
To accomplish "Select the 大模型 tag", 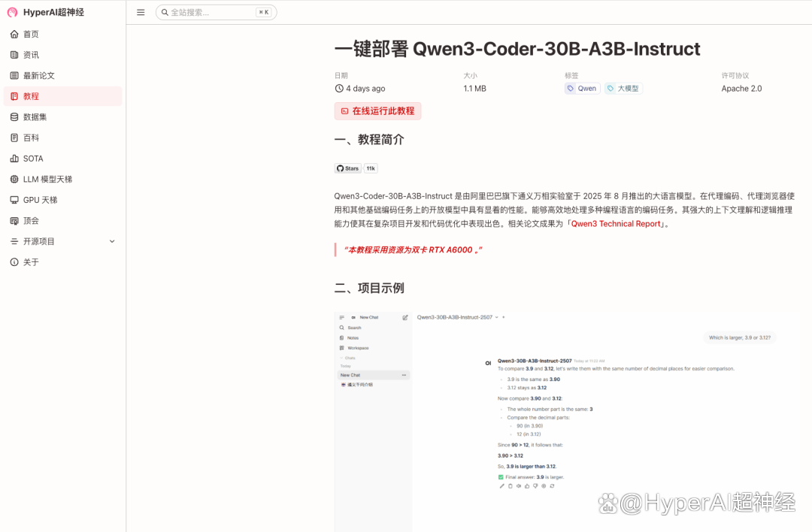I will 623,89.
